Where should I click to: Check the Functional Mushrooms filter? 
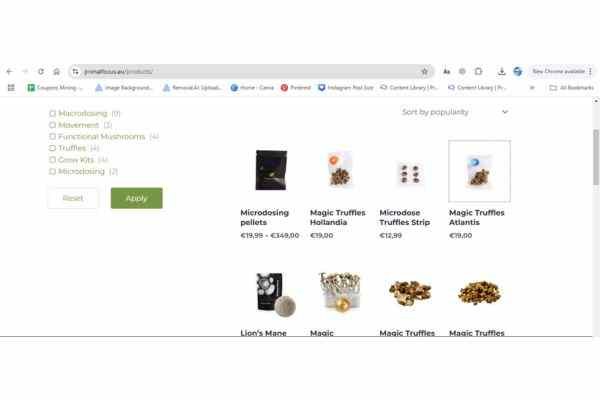click(x=52, y=136)
